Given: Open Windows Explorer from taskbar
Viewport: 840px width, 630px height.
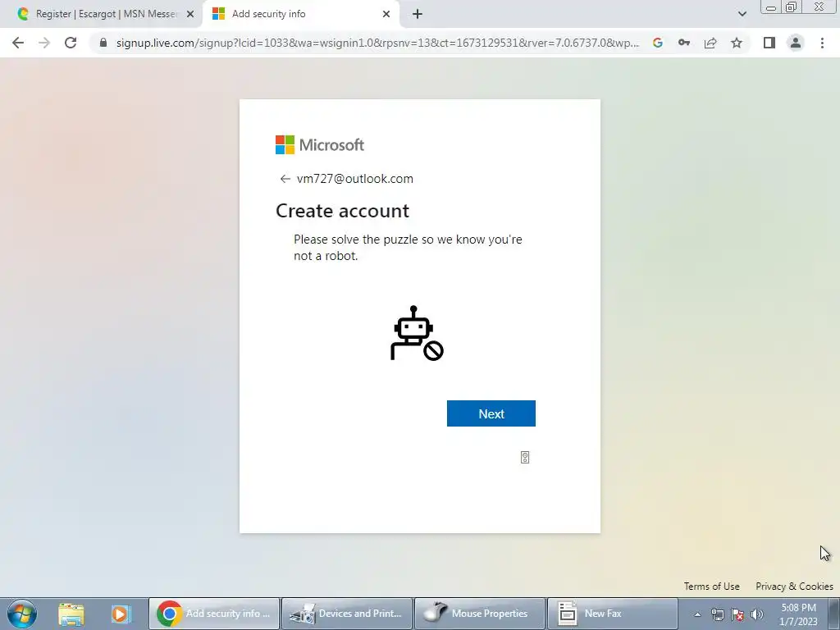Looking at the screenshot, I should pos(71,614).
